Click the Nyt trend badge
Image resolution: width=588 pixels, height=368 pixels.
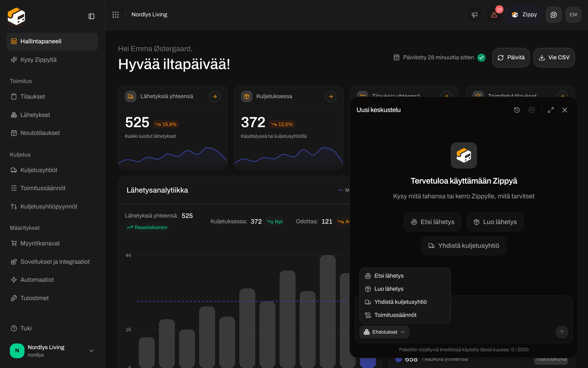275,221
